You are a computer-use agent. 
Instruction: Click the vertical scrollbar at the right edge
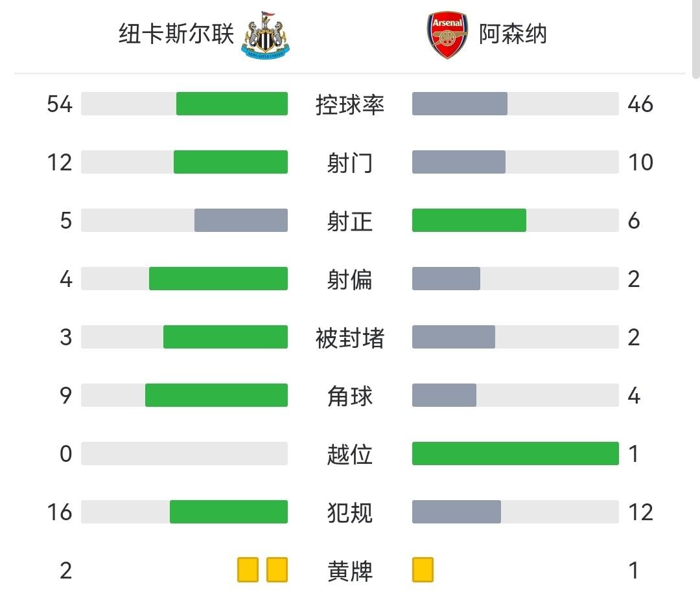(695, 39)
